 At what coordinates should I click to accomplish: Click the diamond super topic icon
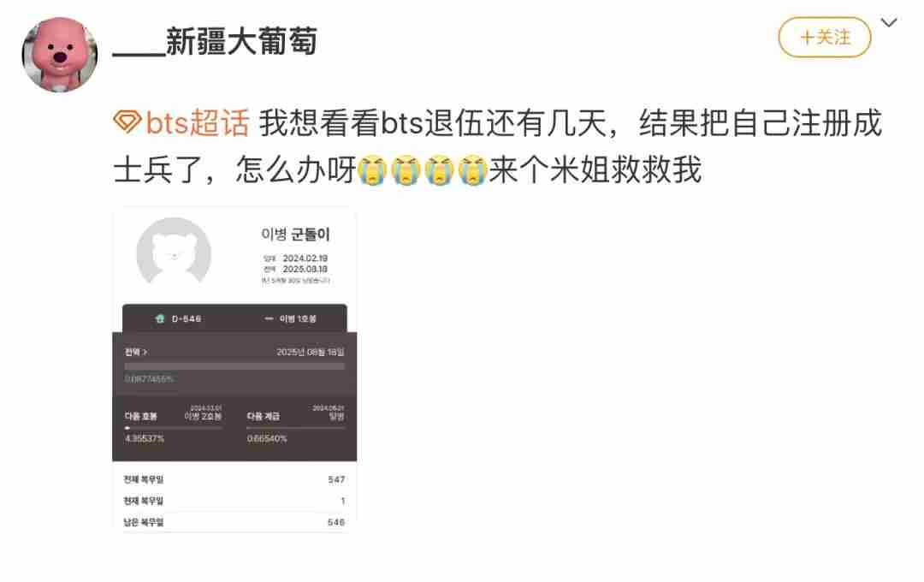(127, 122)
